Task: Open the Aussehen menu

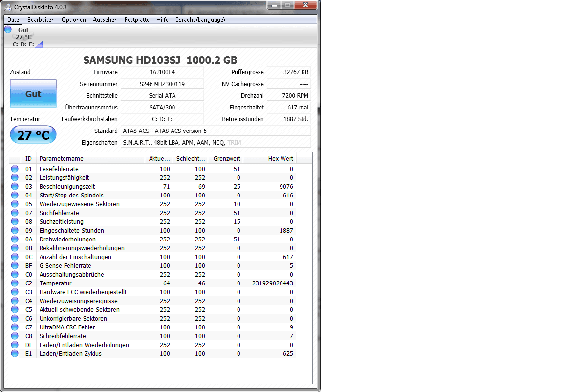Action: (105, 20)
